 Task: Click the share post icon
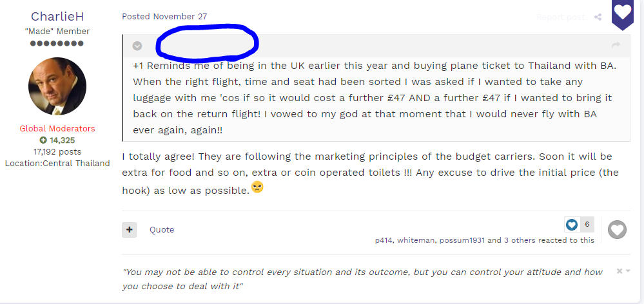click(598, 17)
